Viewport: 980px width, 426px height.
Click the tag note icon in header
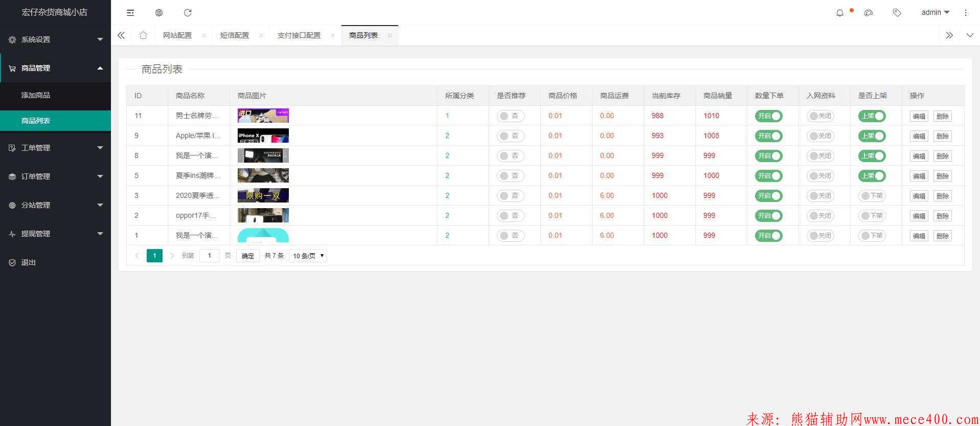pyautogui.click(x=897, y=13)
